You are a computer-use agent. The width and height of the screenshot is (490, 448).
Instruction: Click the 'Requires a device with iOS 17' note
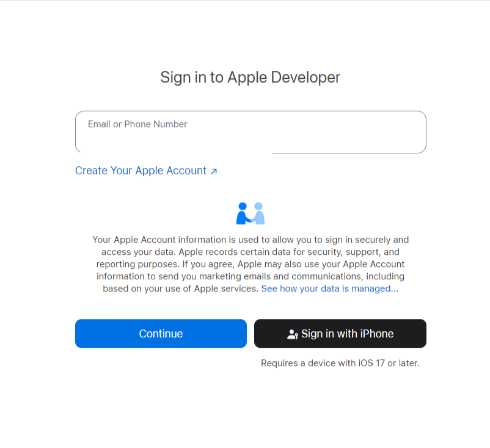coord(340,363)
